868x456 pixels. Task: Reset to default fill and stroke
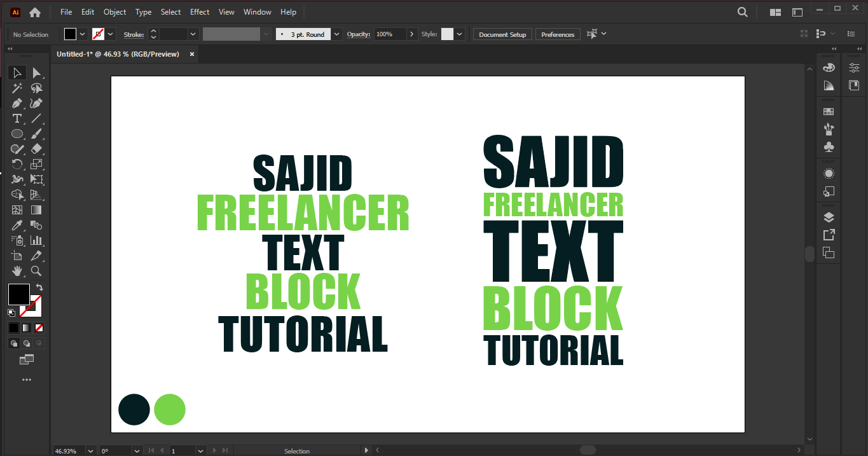click(11, 313)
